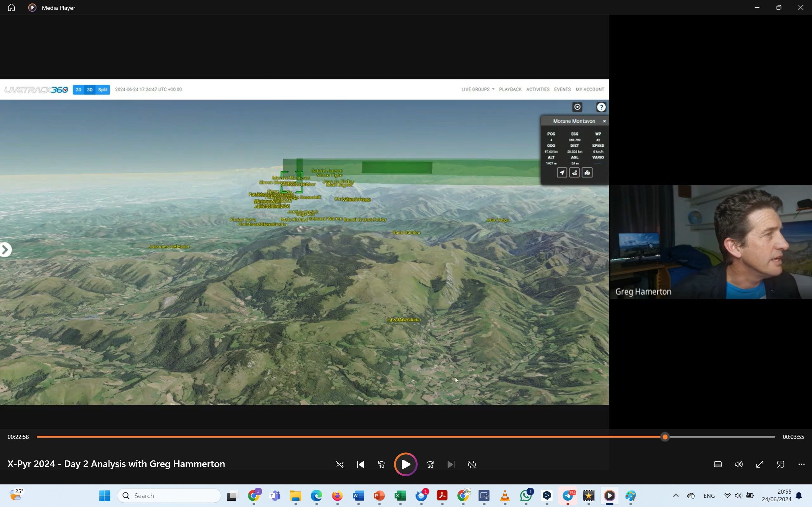Open volume control
This screenshot has height=507, width=812.
pos(738,465)
